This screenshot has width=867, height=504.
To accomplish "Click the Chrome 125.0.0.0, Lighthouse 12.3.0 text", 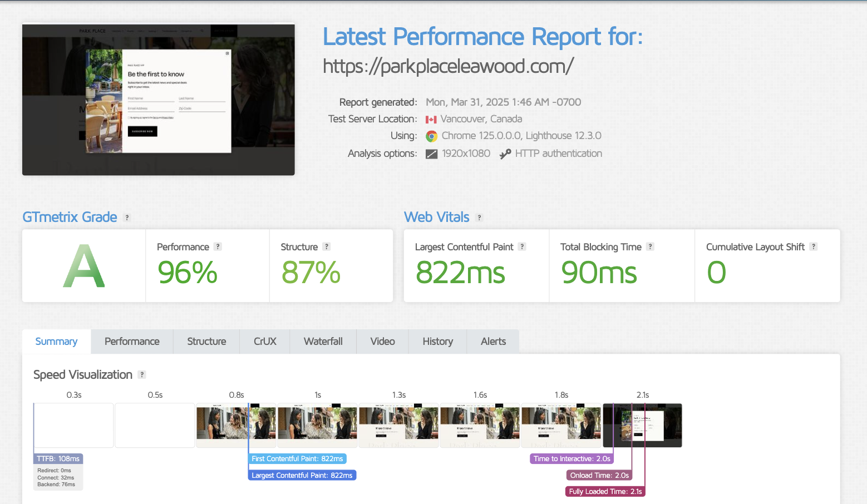I will 521,136.
